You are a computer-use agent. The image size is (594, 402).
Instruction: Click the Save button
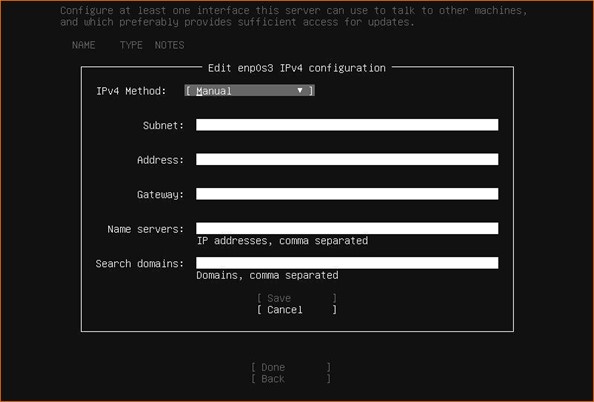[297, 298]
